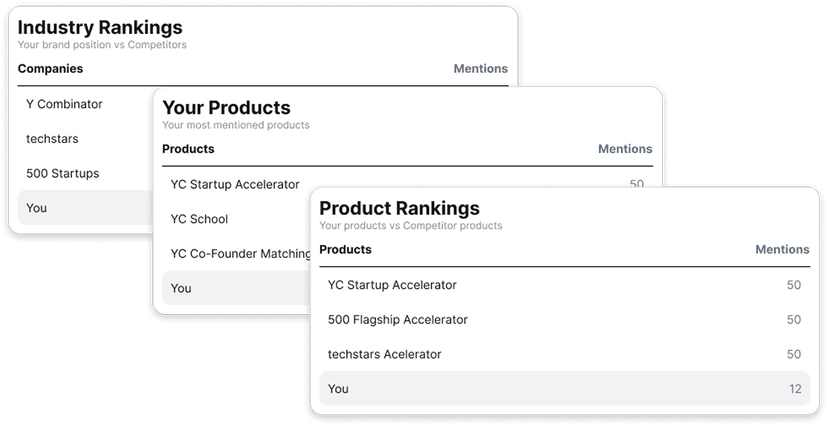
Task: Select the YC Co-Founder Matching row
Action: coord(237,254)
